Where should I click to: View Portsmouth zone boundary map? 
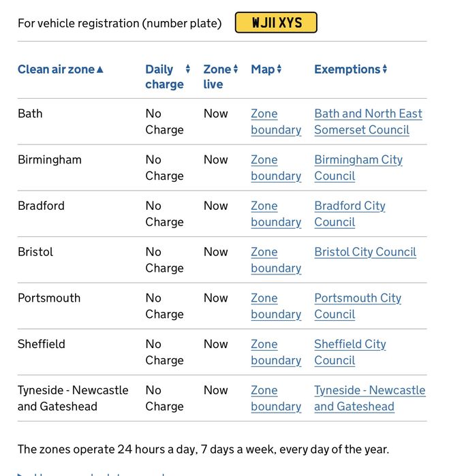[276, 306]
